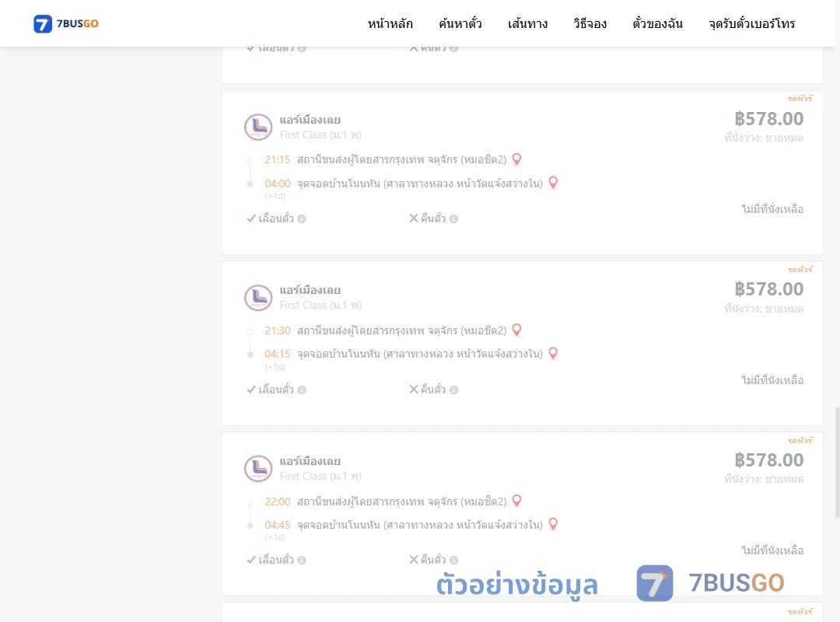
Task: Show map pin for 04:00 arrival stop
Action: tap(554, 183)
